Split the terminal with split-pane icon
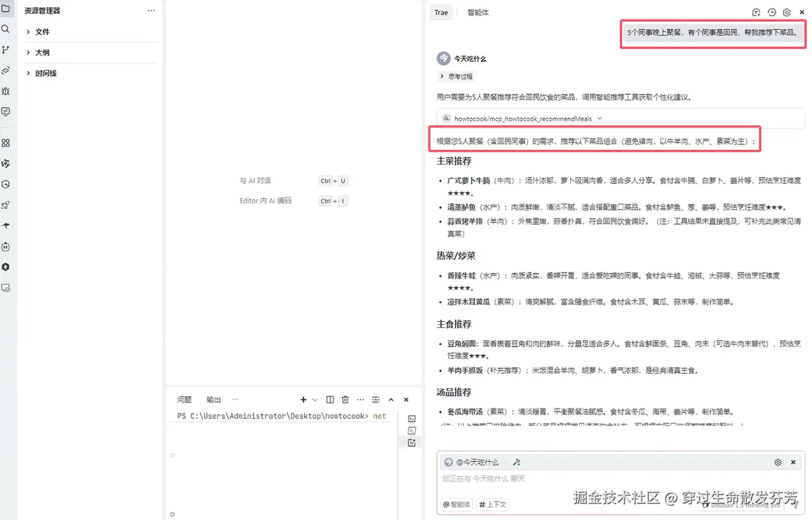812x520 pixels. click(x=330, y=399)
